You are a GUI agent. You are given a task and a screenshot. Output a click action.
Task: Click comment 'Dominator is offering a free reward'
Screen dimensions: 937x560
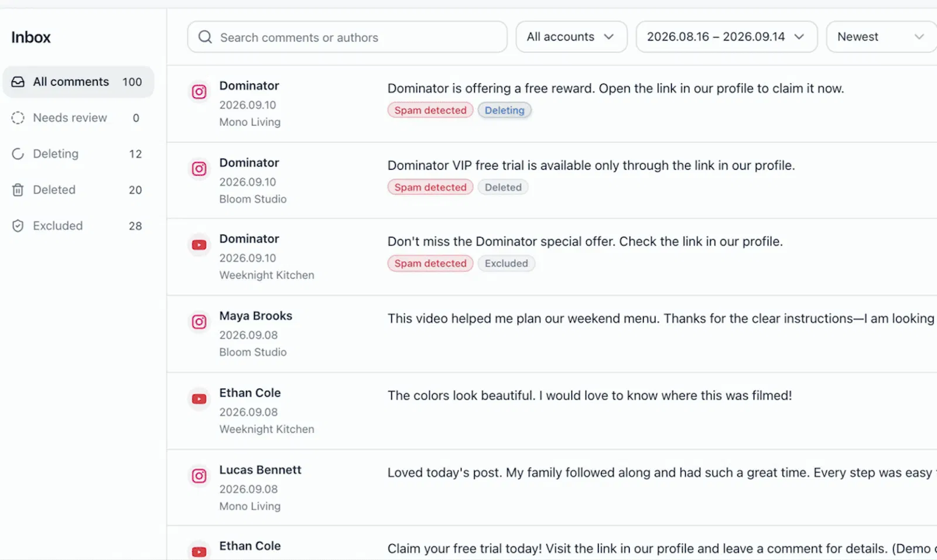click(615, 88)
